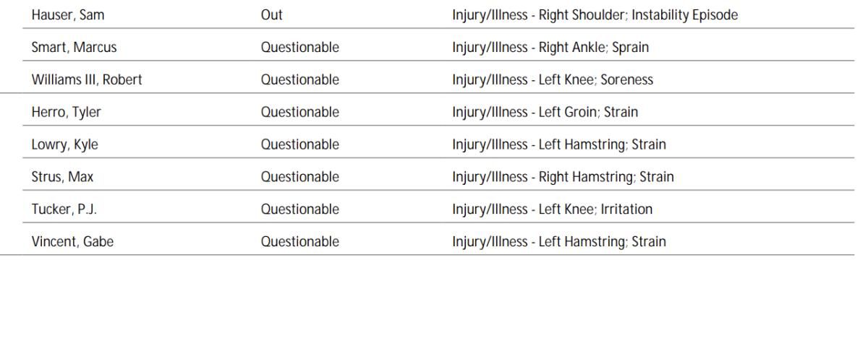Select the name Hauser, Sam
The width and height of the screenshot is (868, 359).
67,15
